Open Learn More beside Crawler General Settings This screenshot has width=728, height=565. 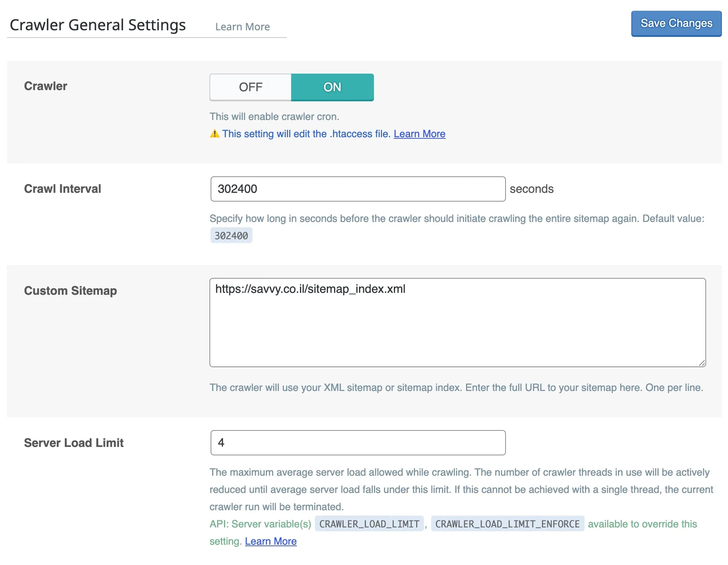pos(242,27)
